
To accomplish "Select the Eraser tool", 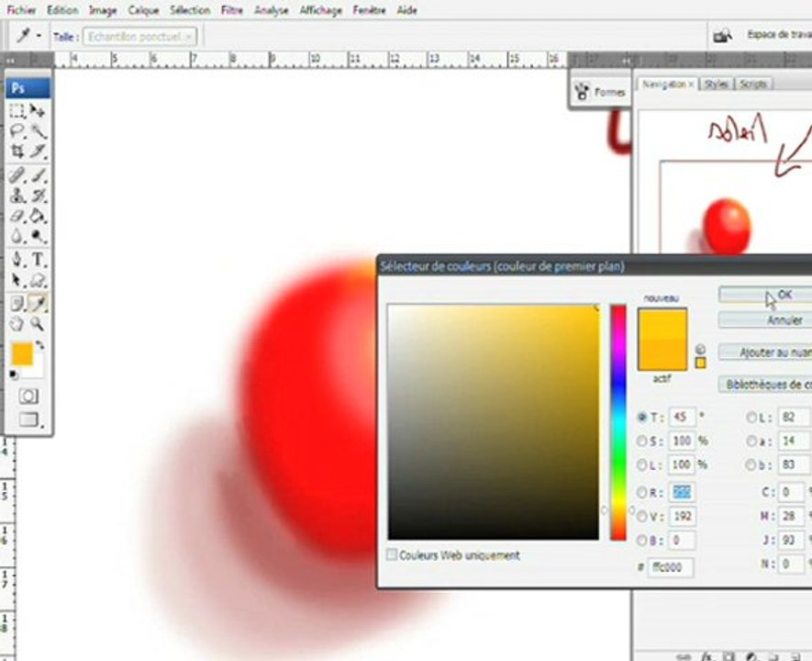I will point(17,216).
